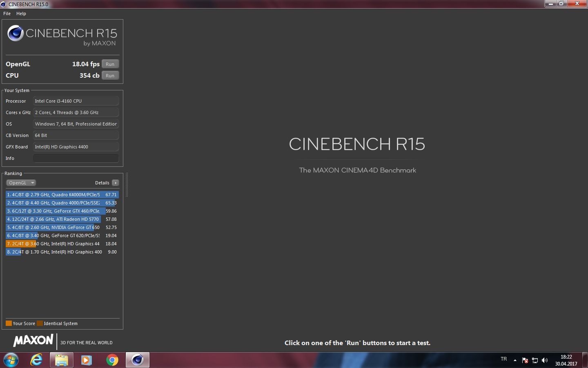This screenshot has width=588, height=368.
Task: Select ranking entry Quadro 4000 65.33
Action: tap(62, 203)
